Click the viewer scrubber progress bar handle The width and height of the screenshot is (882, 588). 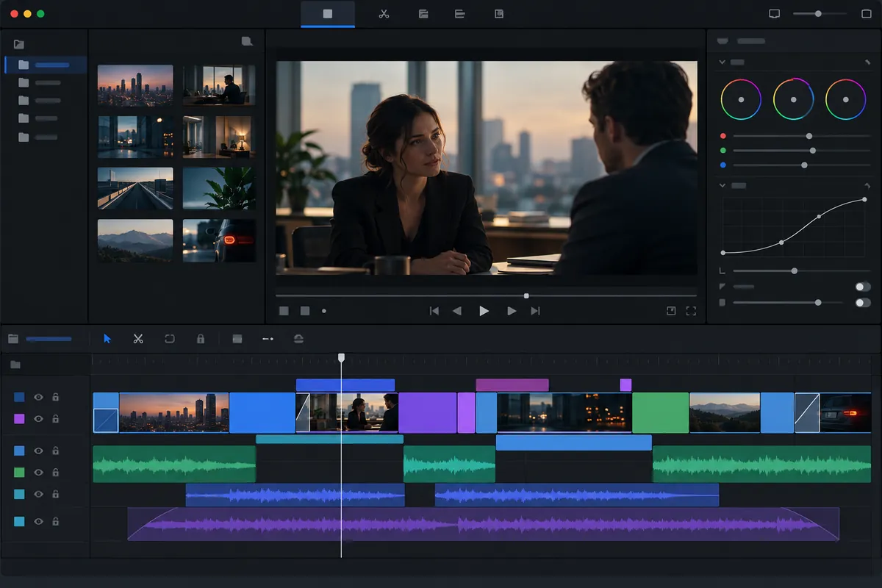[526, 295]
